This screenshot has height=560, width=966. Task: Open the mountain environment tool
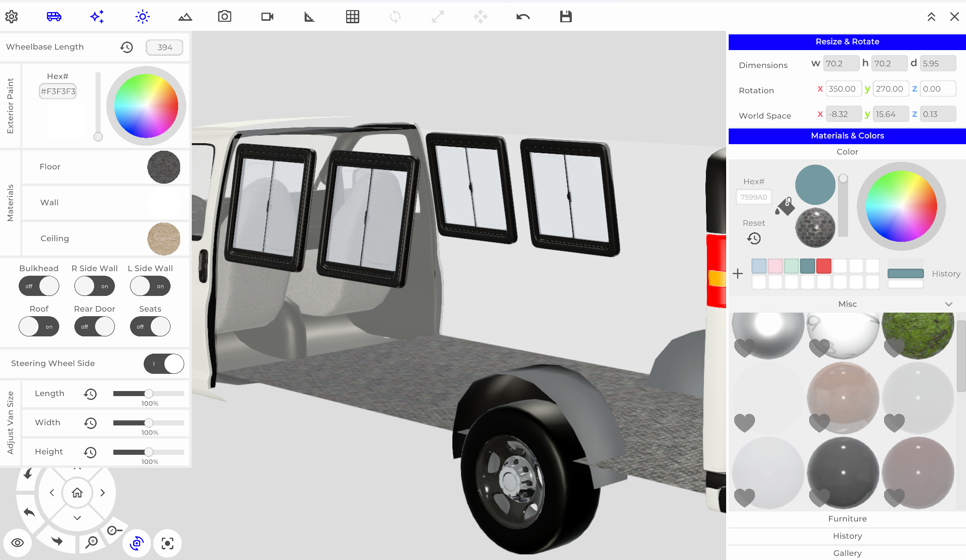[185, 17]
